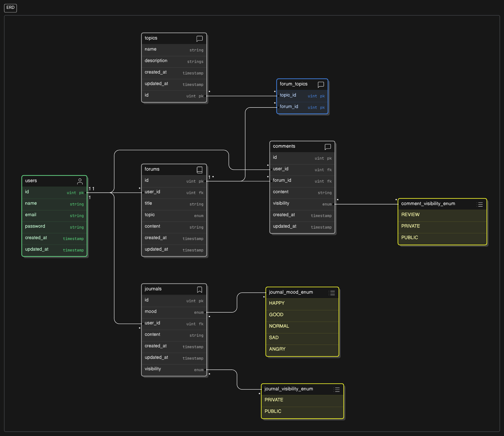Select PUBLIC value in journal_visibility_enum
The height and width of the screenshot is (436, 504).
[x=302, y=411]
